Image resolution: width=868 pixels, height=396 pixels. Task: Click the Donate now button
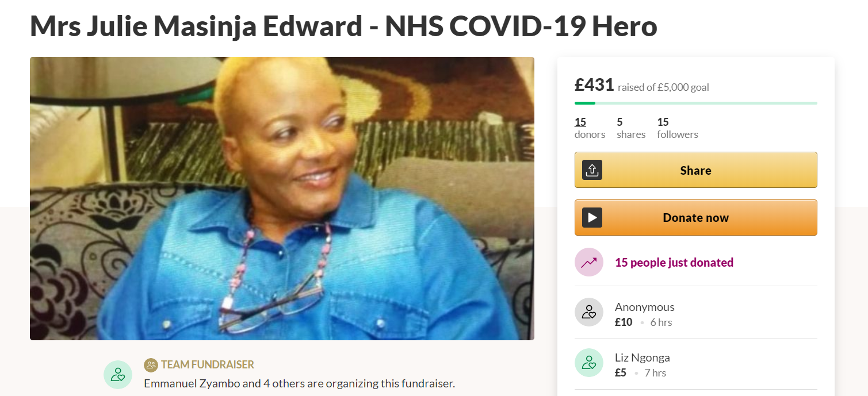click(695, 217)
